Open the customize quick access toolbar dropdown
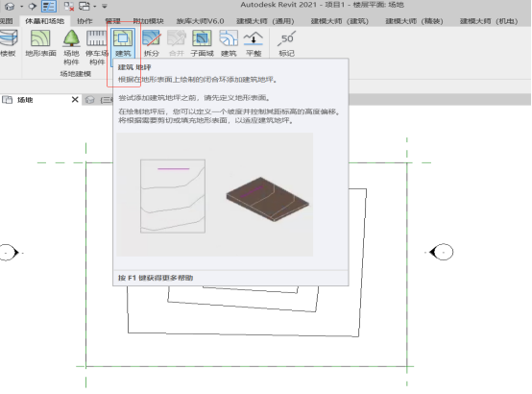 pos(105,6)
